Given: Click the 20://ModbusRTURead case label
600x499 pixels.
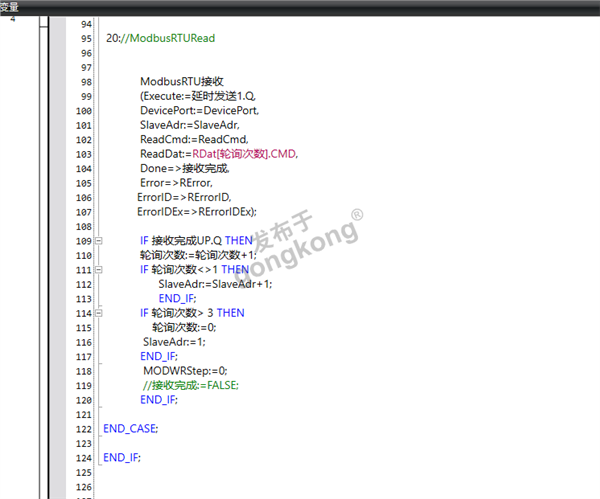Looking at the screenshot, I should (x=160, y=38).
